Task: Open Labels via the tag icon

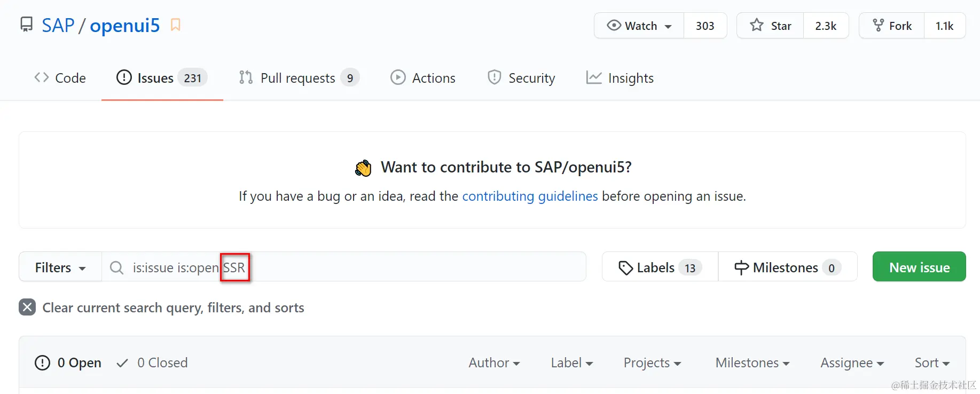Action: click(x=625, y=267)
